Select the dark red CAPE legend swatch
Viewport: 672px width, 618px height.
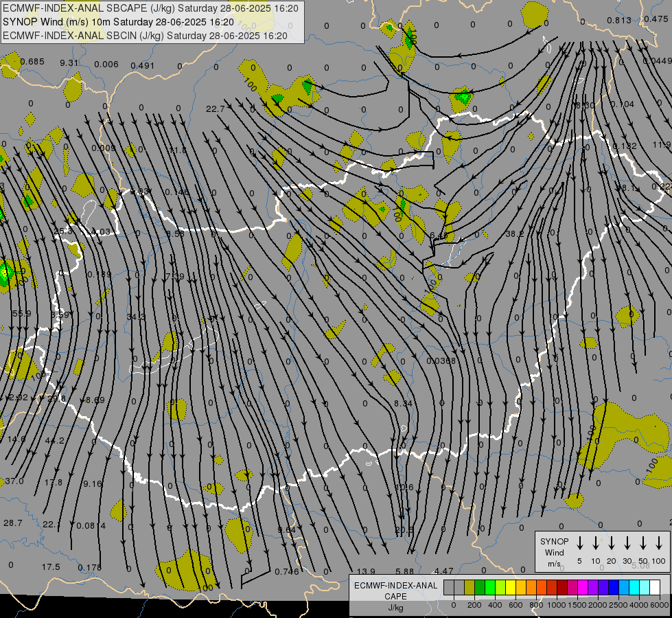[562, 588]
